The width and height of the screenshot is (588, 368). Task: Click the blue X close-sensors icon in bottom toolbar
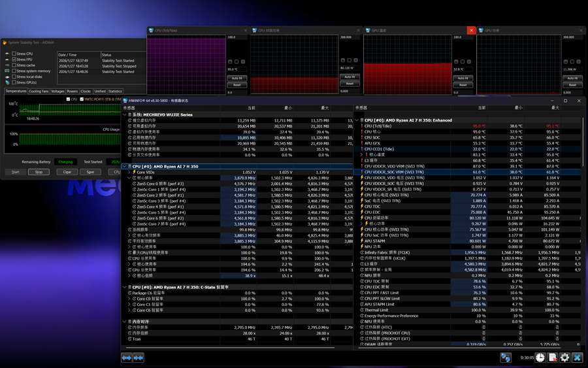pyautogui.click(x=577, y=358)
